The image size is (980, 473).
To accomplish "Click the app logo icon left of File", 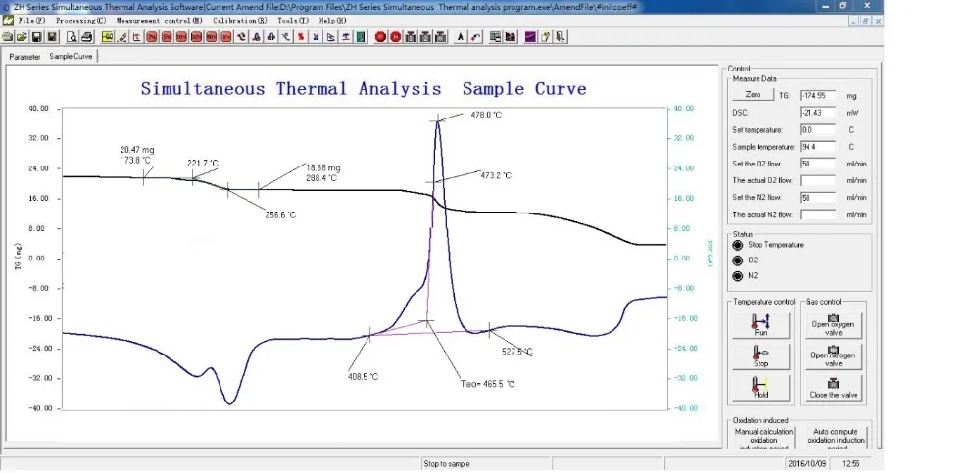I will pyautogui.click(x=8, y=20).
